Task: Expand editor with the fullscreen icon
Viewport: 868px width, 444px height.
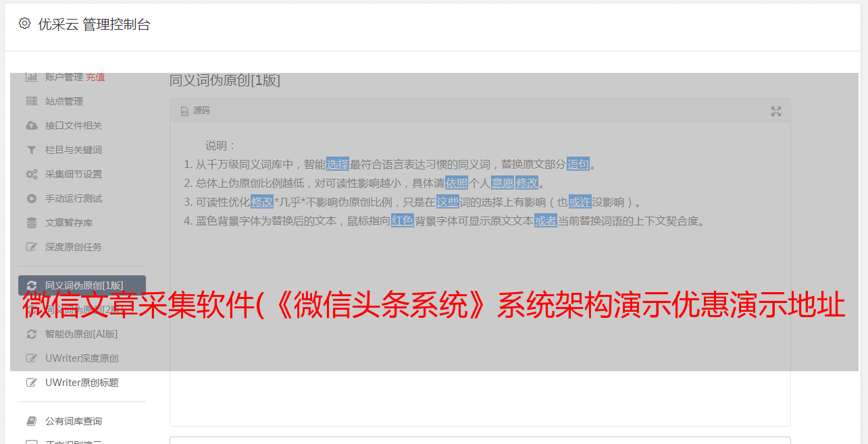Action: [x=776, y=111]
